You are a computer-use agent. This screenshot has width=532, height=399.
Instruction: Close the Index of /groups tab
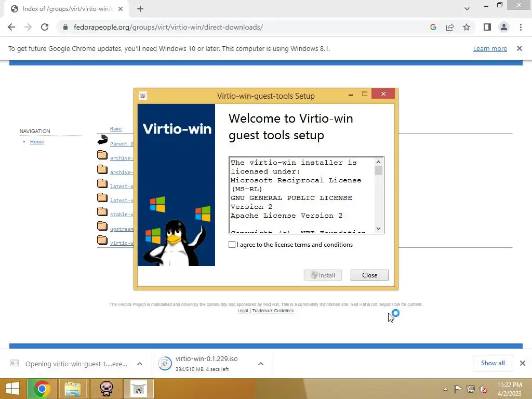[x=121, y=9]
